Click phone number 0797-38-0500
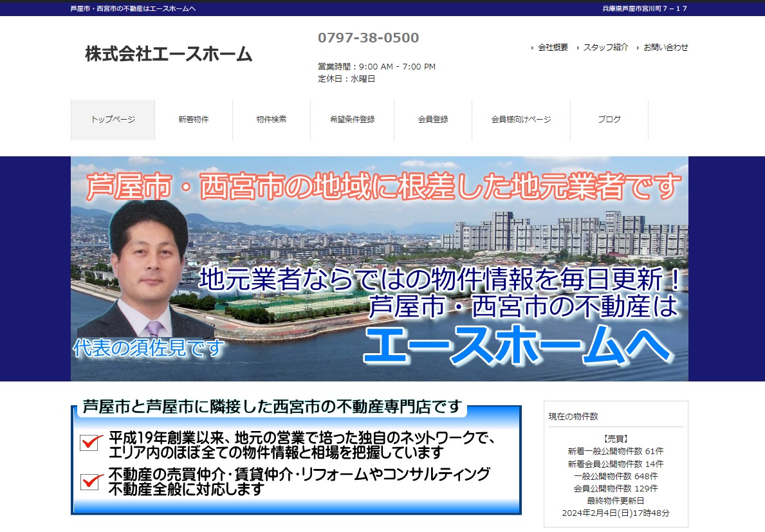 point(369,37)
